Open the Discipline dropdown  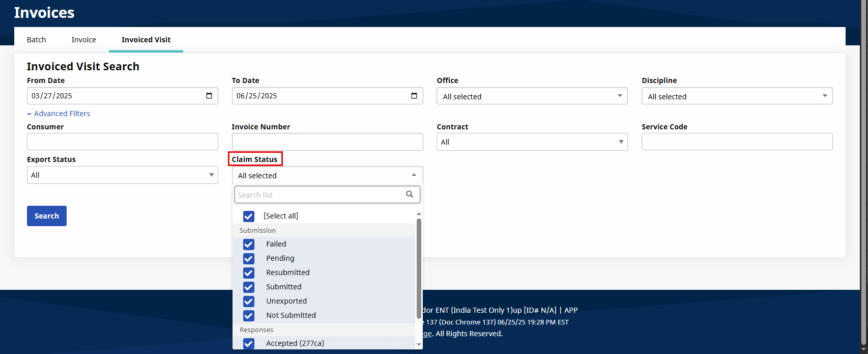pos(737,96)
